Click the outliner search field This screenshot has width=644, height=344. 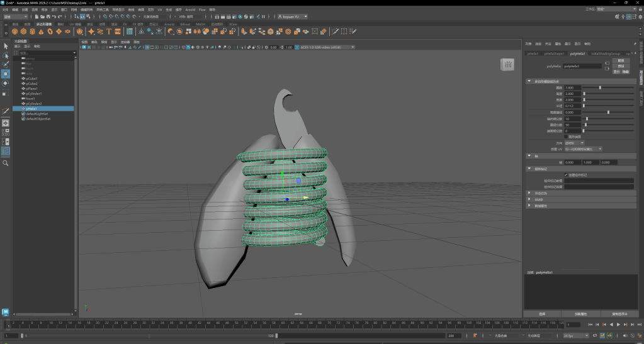pyautogui.click(x=44, y=53)
